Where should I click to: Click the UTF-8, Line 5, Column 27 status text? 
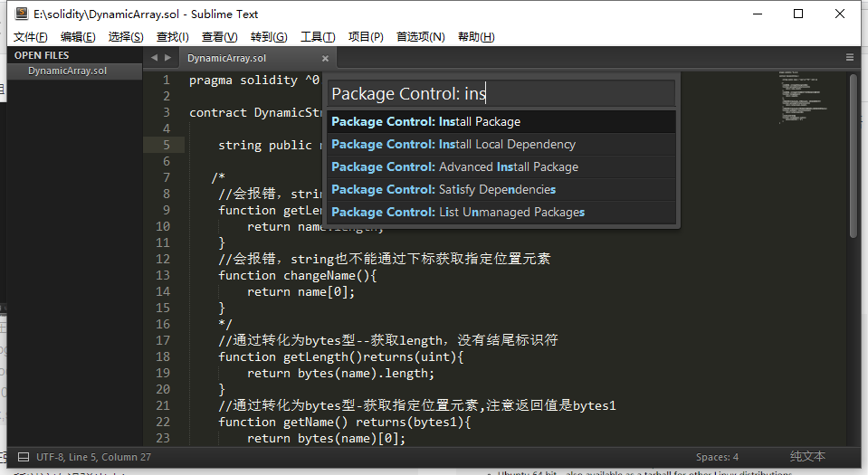point(93,457)
